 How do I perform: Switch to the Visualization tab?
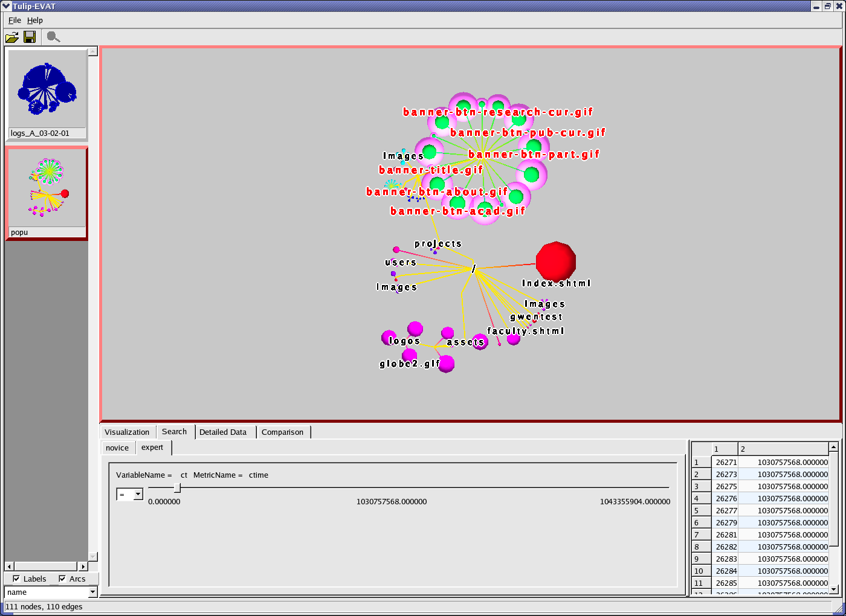127,432
